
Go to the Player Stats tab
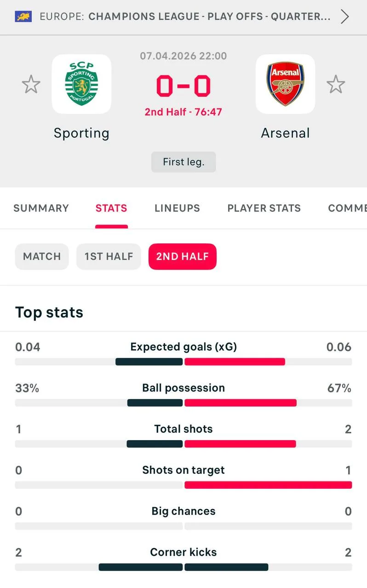264,208
